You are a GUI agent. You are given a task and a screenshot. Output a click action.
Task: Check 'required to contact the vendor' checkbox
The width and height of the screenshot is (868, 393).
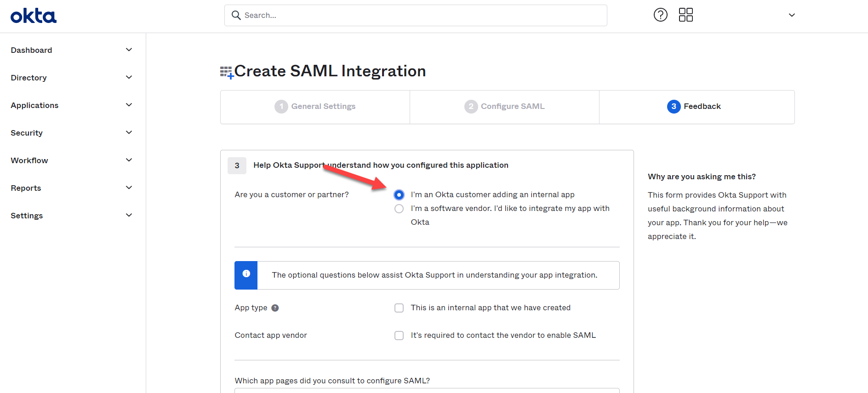click(399, 336)
